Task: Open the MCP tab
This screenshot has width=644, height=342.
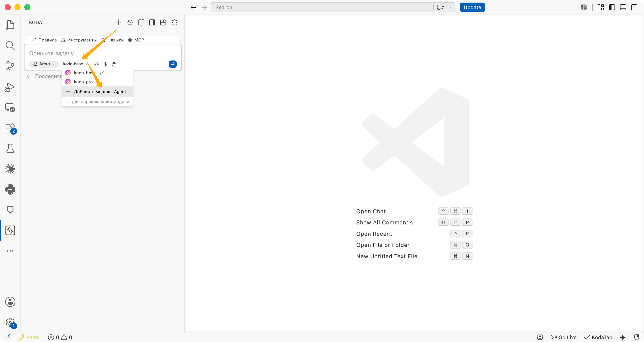Action: (136, 40)
